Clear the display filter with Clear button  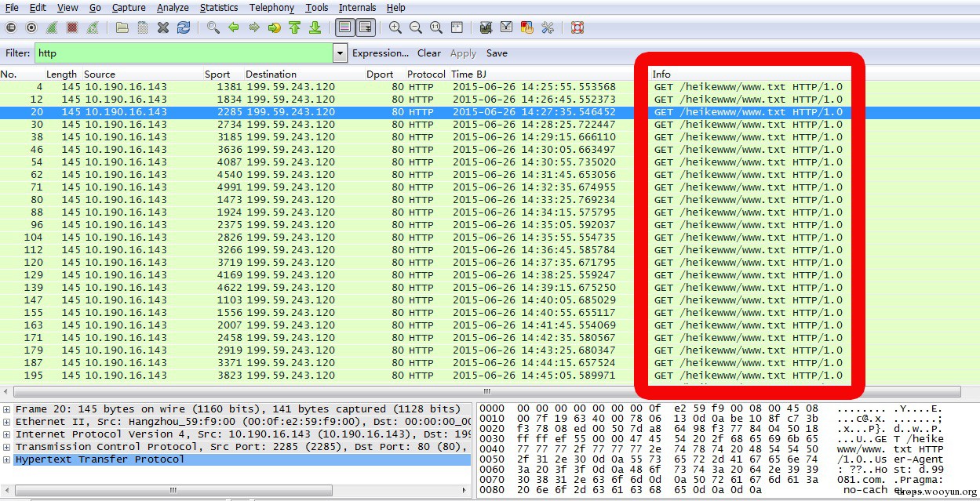coord(428,53)
